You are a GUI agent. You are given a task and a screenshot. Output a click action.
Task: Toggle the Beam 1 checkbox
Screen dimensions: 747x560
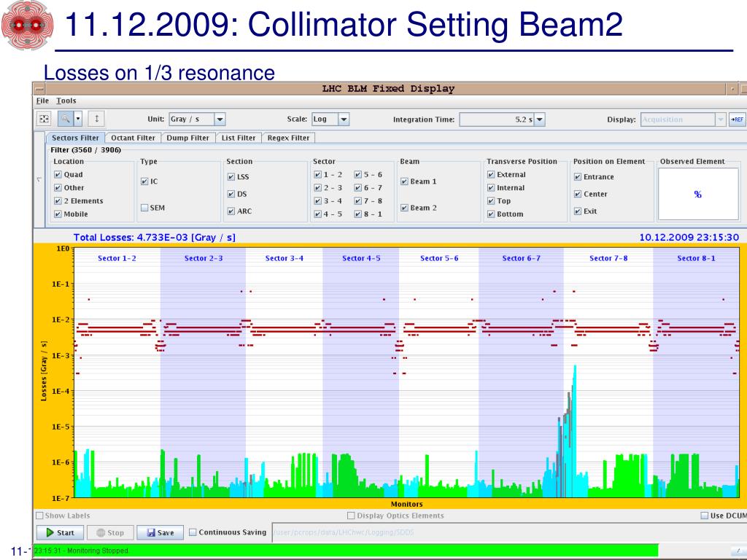[x=404, y=182]
